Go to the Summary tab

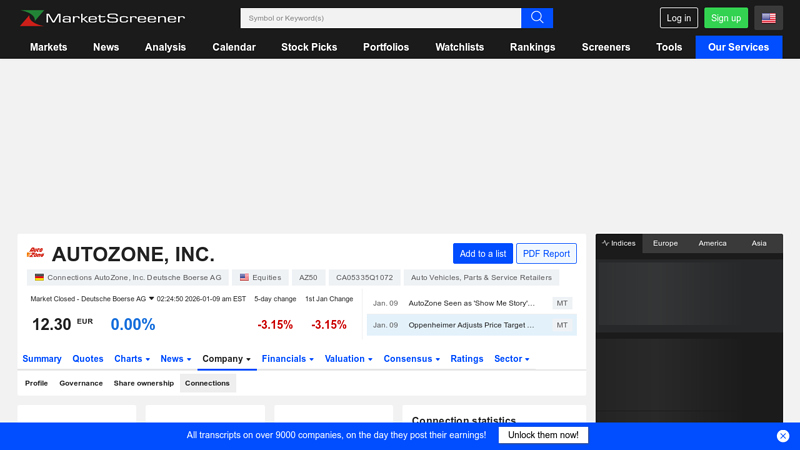[x=42, y=359]
